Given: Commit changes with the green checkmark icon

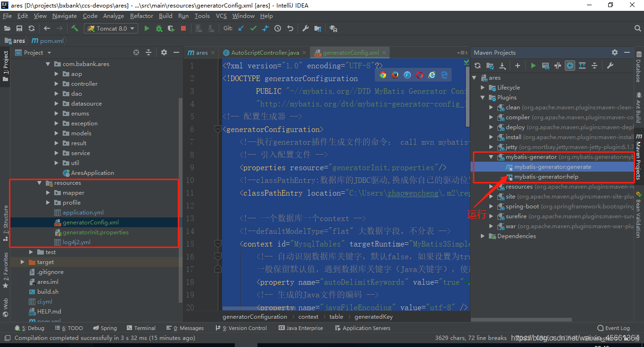Looking at the screenshot, I should 253,28.
